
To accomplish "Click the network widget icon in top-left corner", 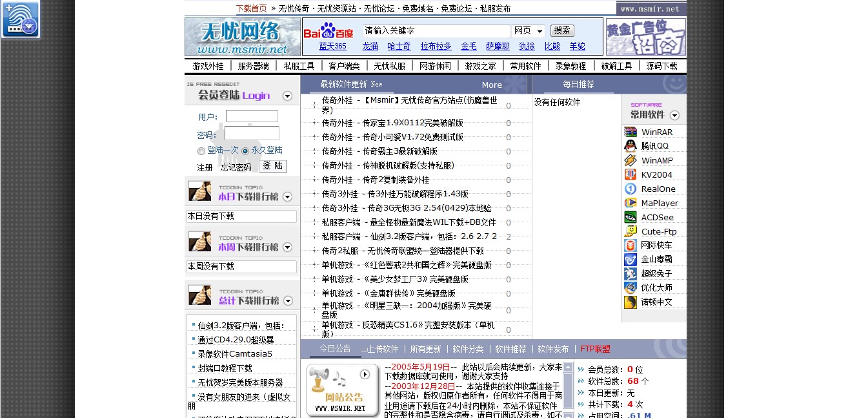I will (x=21, y=19).
